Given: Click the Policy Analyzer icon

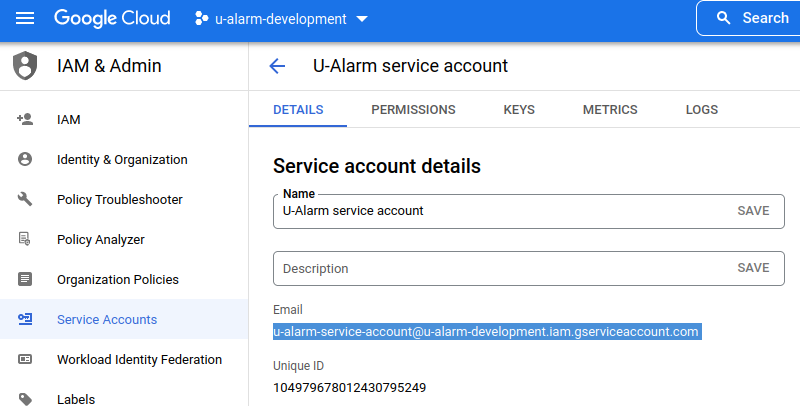Looking at the screenshot, I should (x=25, y=240).
